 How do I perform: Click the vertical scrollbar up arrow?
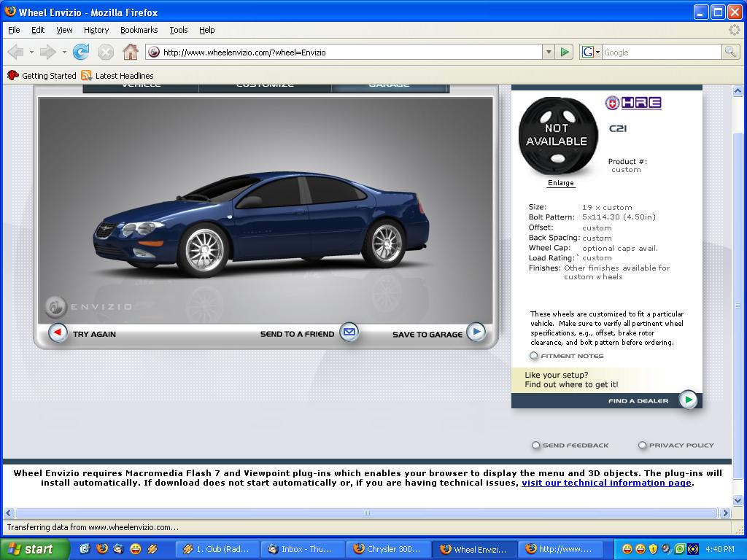pos(738,90)
